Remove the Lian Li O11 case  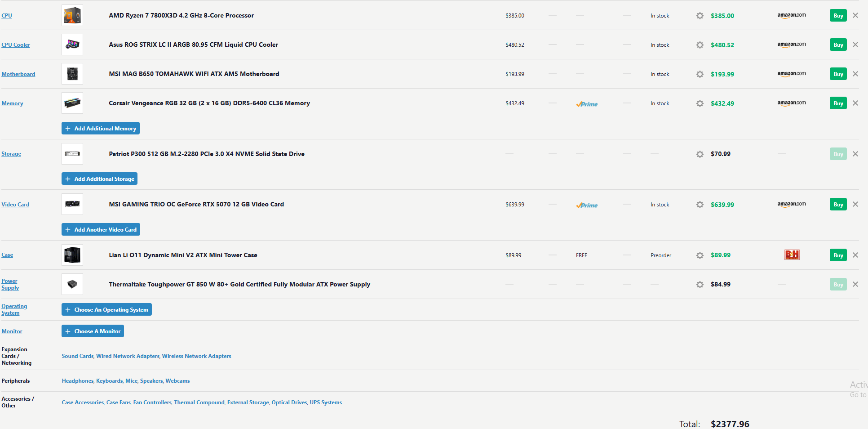pos(855,255)
